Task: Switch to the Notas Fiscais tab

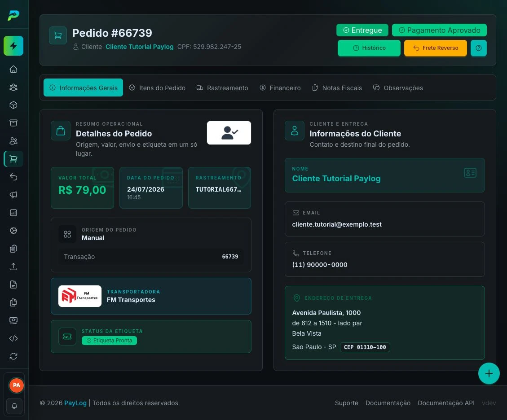Action: coord(337,87)
